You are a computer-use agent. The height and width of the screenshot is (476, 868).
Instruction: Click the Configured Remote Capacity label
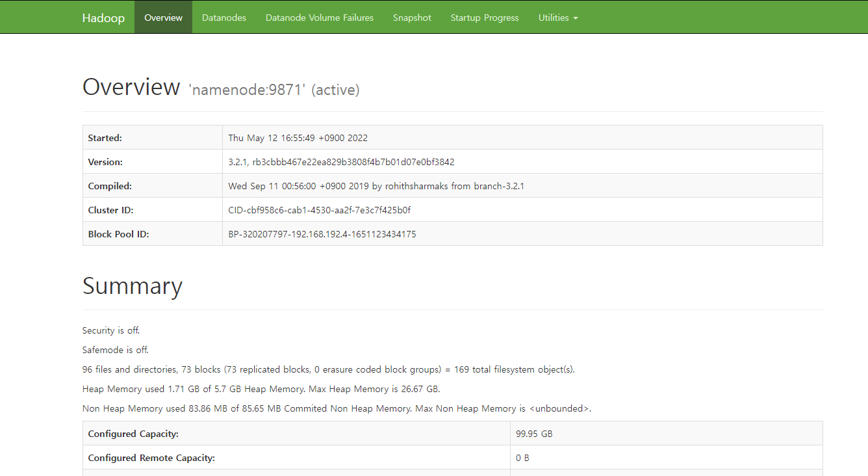pyautogui.click(x=151, y=458)
